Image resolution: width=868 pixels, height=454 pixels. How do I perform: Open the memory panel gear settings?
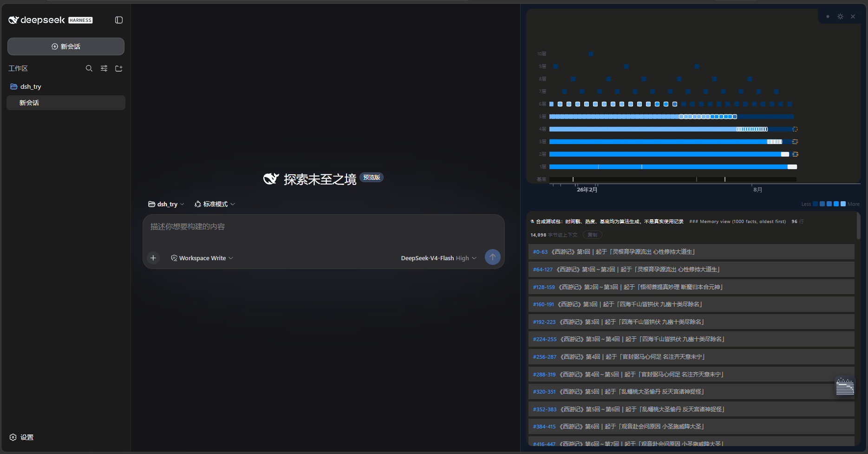840,17
